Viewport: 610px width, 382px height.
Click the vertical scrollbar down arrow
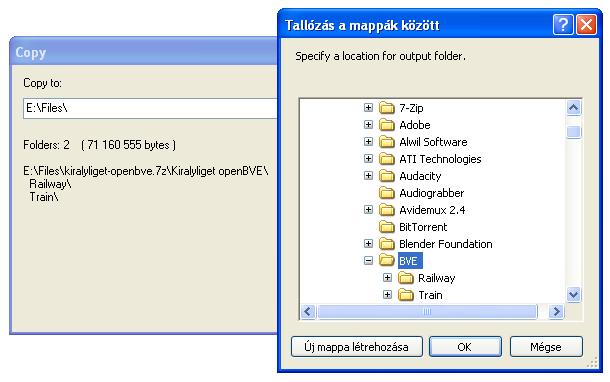[574, 294]
